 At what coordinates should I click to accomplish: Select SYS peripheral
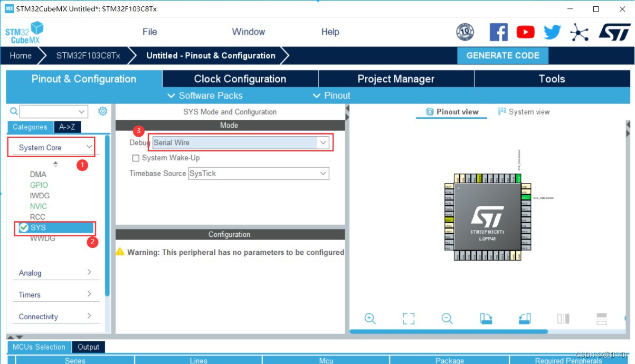(55, 228)
